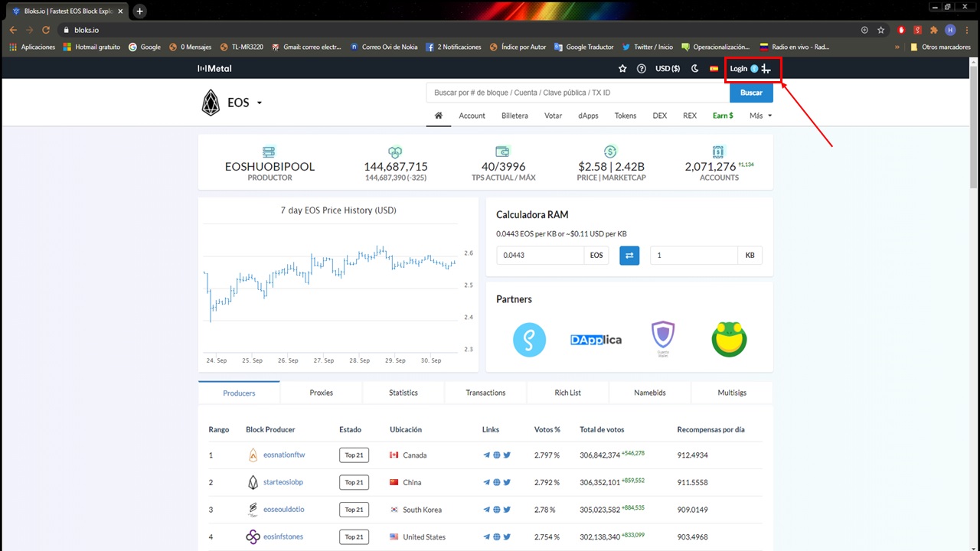The width and height of the screenshot is (980, 551).
Task: Click the Earn $ link
Action: [x=723, y=116]
